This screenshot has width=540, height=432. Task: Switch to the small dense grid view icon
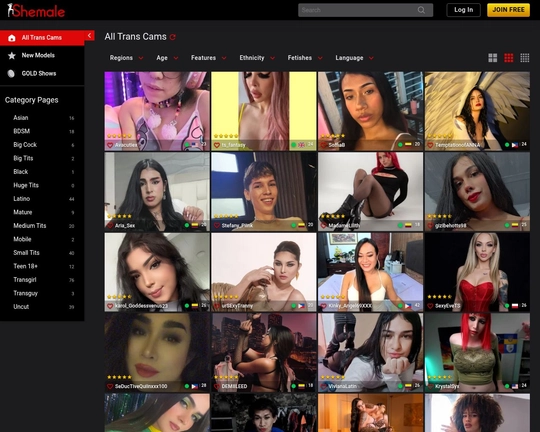pos(525,58)
